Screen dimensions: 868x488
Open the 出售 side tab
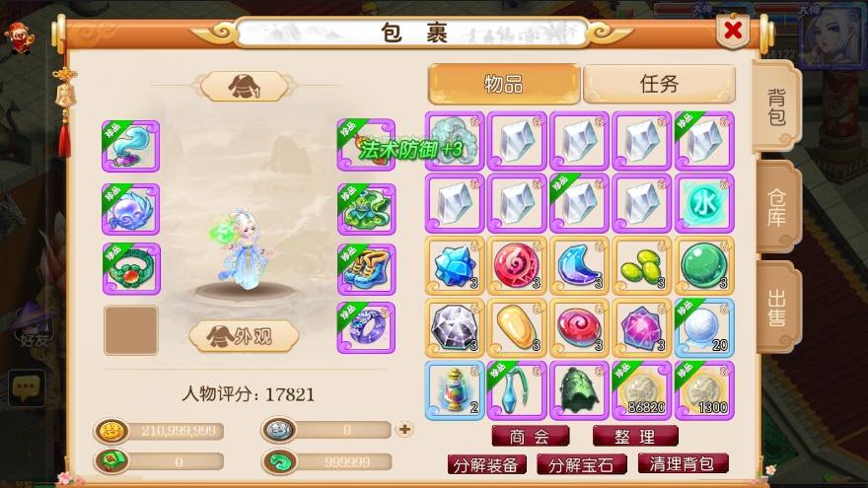tap(776, 308)
